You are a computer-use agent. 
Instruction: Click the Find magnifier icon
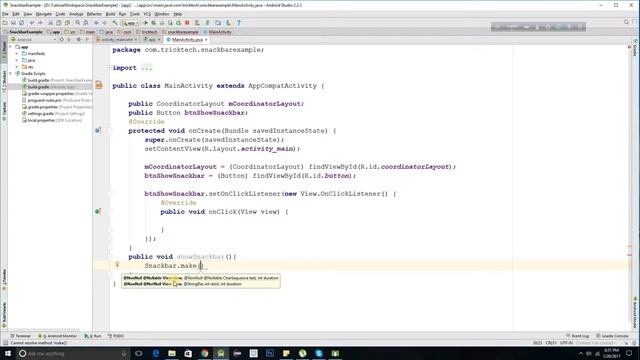pyautogui.click(x=78, y=23)
